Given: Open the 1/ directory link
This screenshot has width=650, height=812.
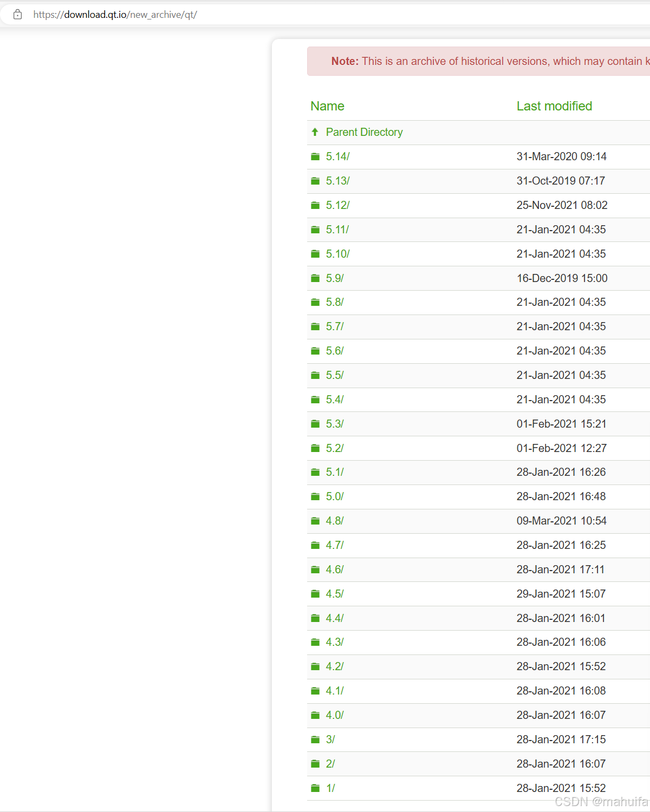Looking at the screenshot, I should click(330, 788).
